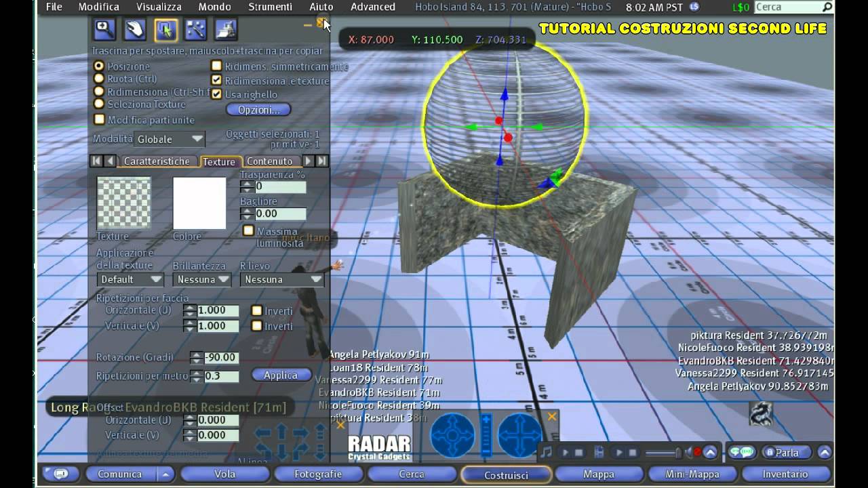868x488 pixels.
Task: Select the Zoom (focus) tool
Action: click(104, 28)
